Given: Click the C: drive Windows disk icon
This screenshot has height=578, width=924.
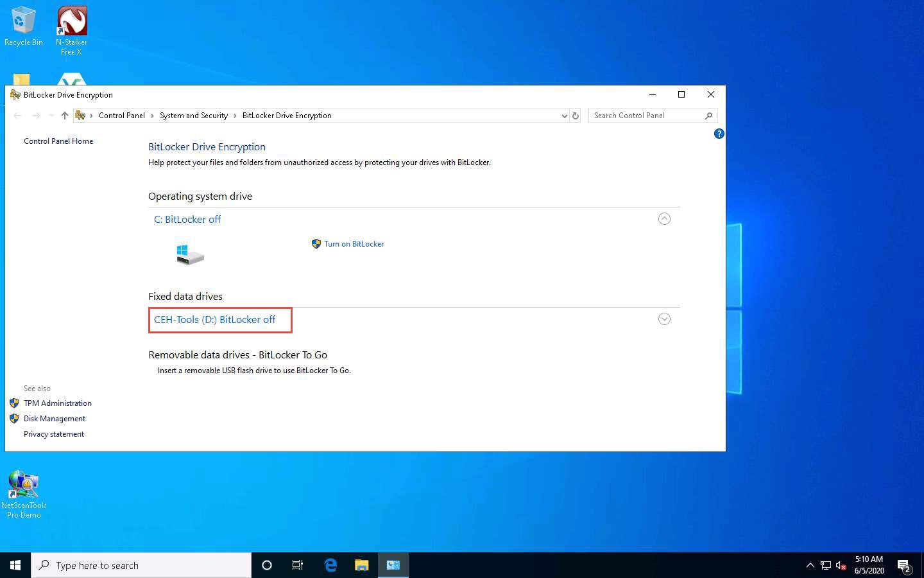Looking at the screenshot, I should coord(190,254).
